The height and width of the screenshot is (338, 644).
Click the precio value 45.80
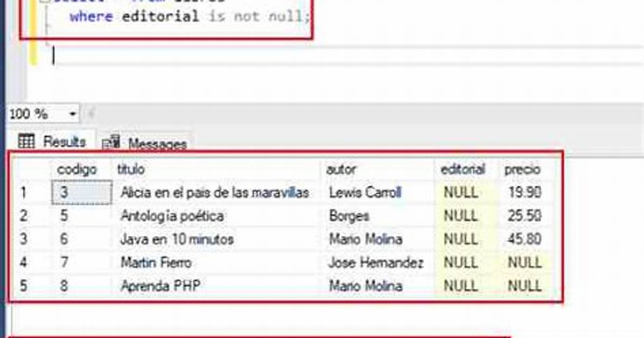(x=525, y=239)
